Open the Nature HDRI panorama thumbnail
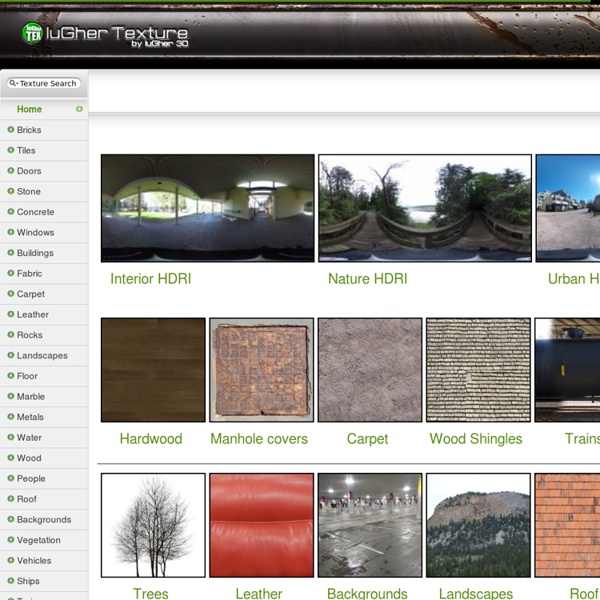Screen dimensions: 600x600 [425, 208]
